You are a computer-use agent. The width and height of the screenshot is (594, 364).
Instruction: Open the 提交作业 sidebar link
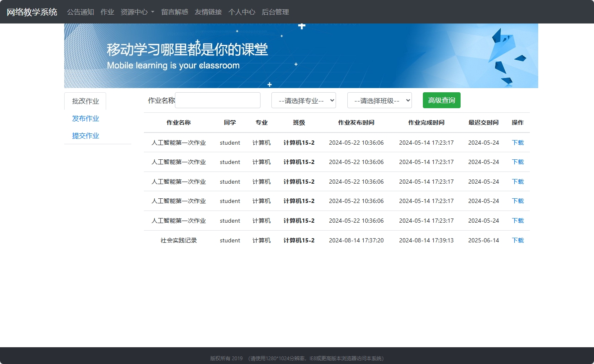pyautogui.click(x=86, y=135)
